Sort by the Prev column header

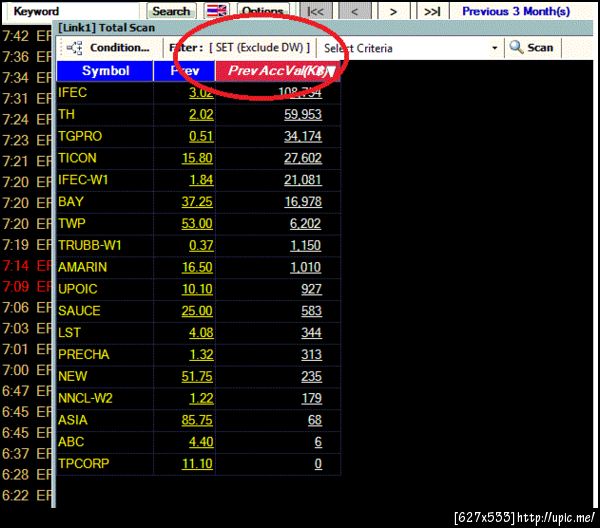[x=184, y=71]
